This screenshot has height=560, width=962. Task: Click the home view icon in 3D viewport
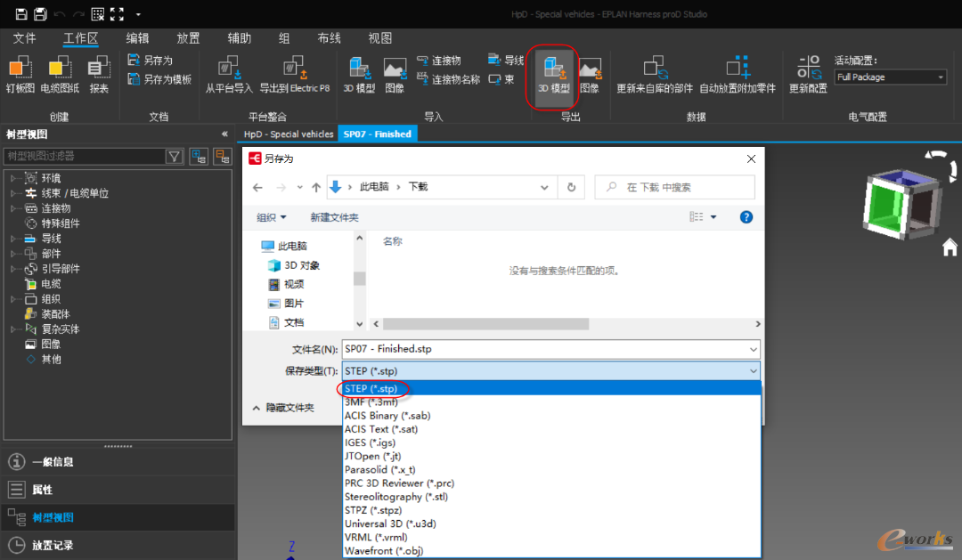(x=950, y=248)
